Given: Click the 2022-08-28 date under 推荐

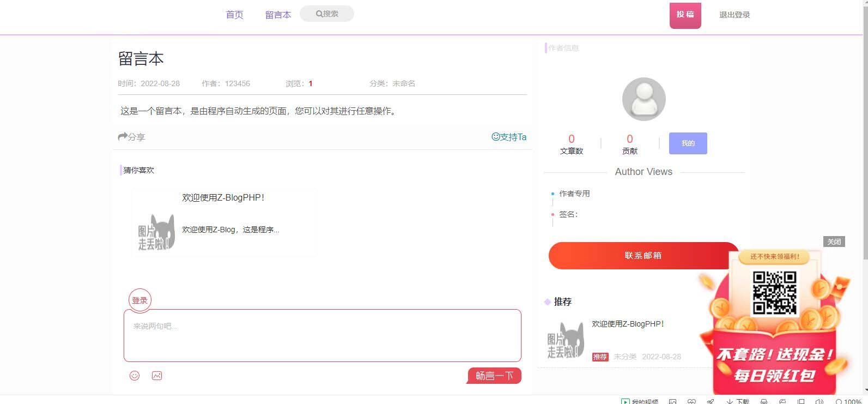Looking at the screenshot, I should 661,357.
